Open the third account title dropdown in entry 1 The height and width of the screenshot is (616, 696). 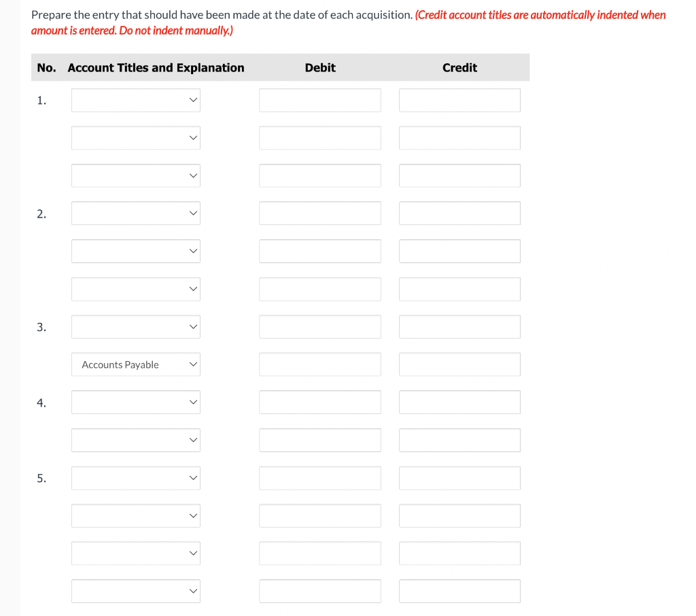click(135, 175)
